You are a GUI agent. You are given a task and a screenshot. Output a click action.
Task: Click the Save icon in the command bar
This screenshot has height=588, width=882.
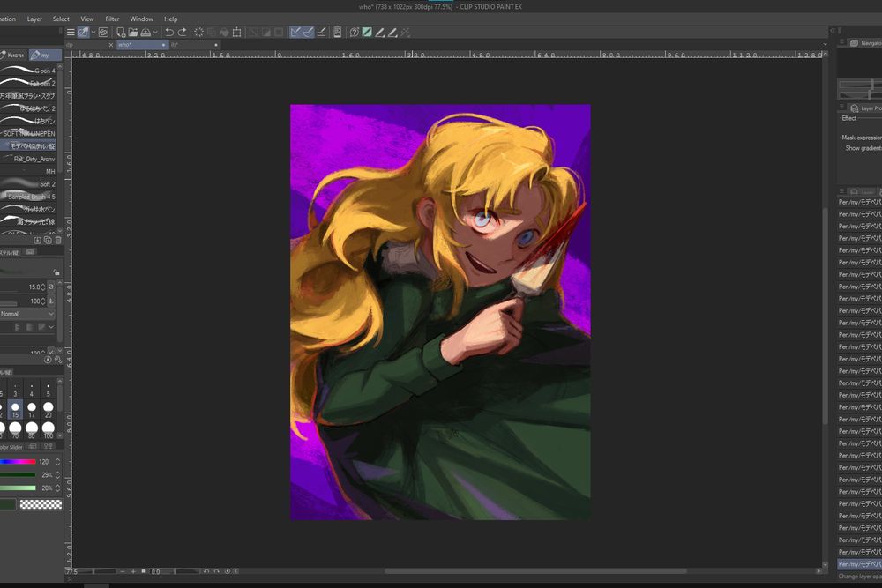coord(145,33)
